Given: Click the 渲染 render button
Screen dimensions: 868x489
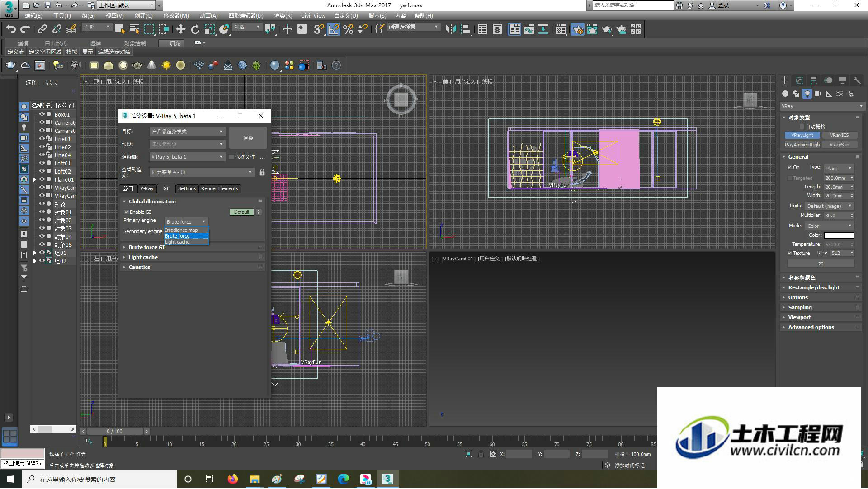Looking at the screenshot, I should [x=248, y=138].
